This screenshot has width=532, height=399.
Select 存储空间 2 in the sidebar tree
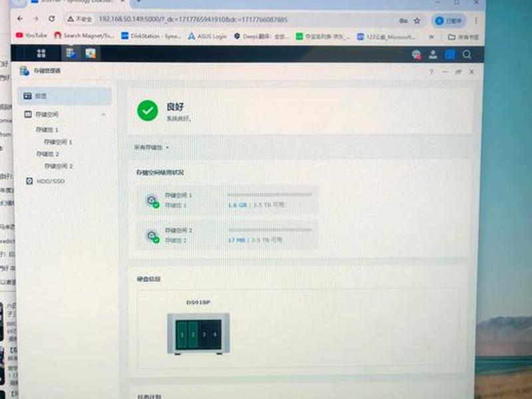(x=59, y=166)
